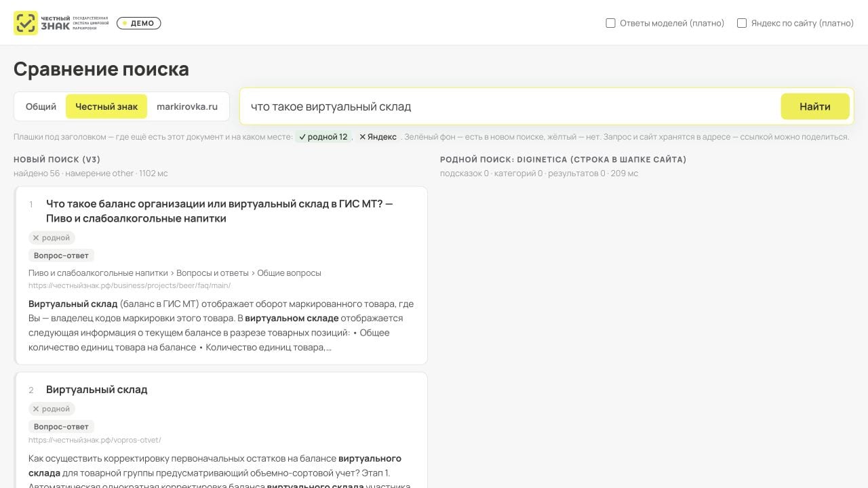868x488 pixels.
Task: Click the 'РОДНОЙ ПОИСК: DIGINETICA' column heading
Action: click(564, 160)
